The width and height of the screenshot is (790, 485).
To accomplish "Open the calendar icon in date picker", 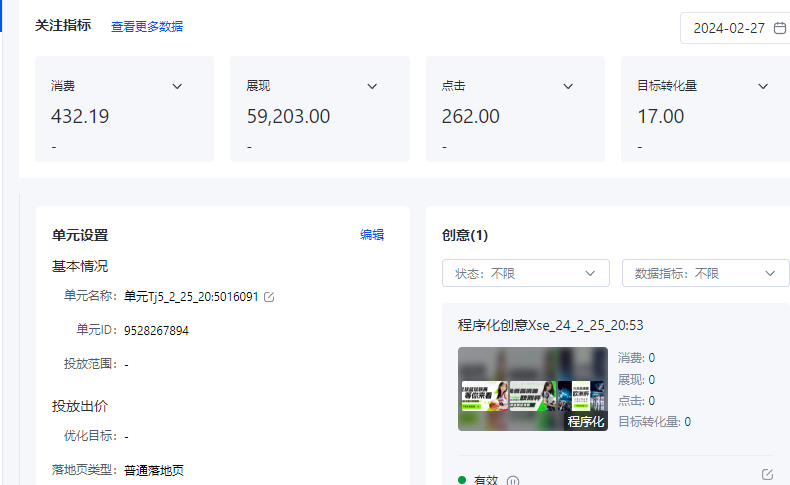I will pos(779,28).
